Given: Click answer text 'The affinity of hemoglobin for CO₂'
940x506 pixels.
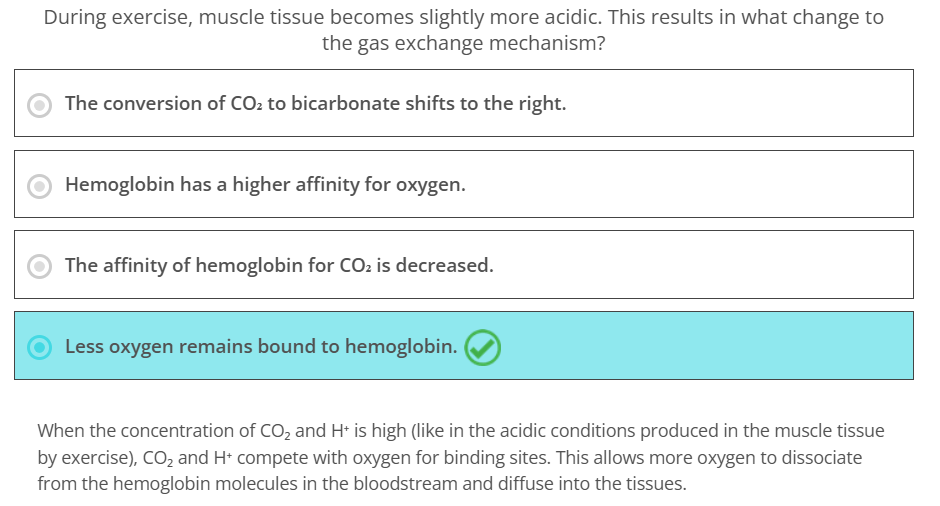Looking at the screenshot, I should (218, 266).
